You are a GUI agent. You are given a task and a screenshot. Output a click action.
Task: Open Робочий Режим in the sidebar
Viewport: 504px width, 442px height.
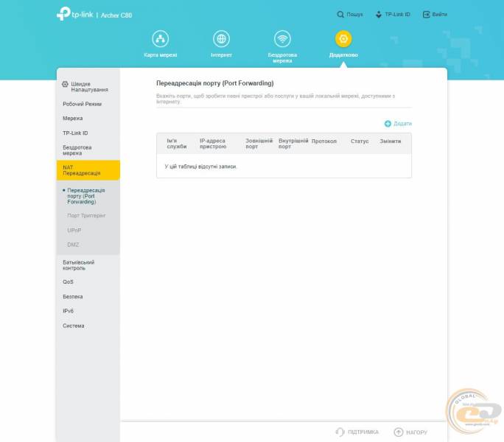tap(83, 104)
